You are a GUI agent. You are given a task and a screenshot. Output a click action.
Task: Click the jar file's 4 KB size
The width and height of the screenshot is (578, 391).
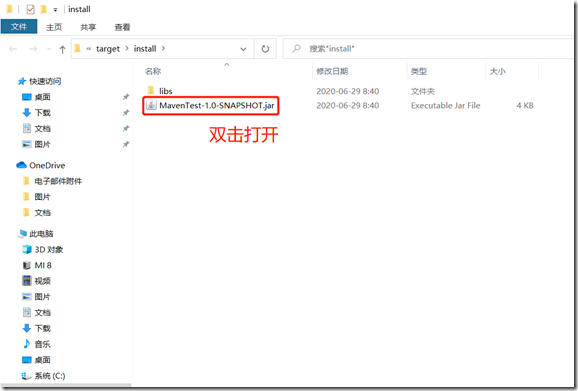tap(525, 105)
